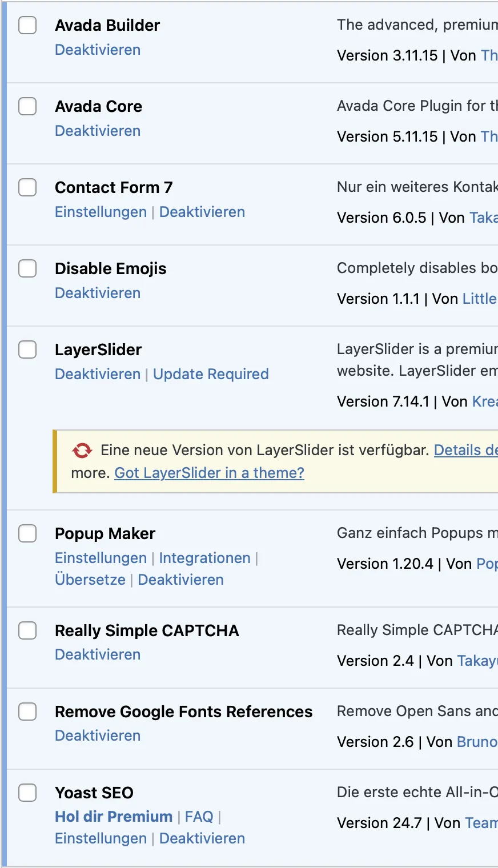Click LayerSlider's Update Required link
This screenshot has height=868, width=498.
pyautogui.click(x=211, y=374)
